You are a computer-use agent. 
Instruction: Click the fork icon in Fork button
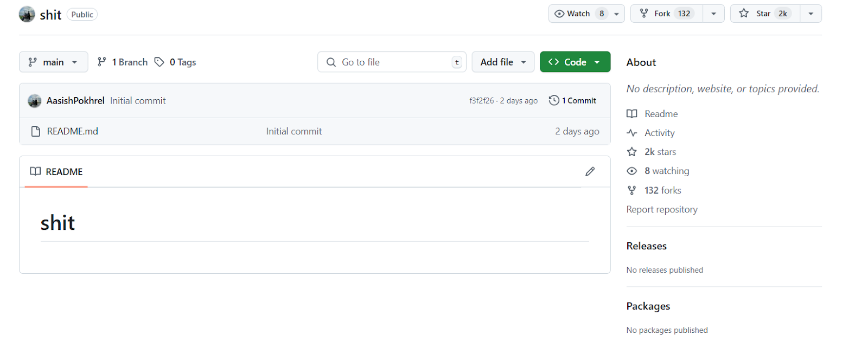point(644,14)
